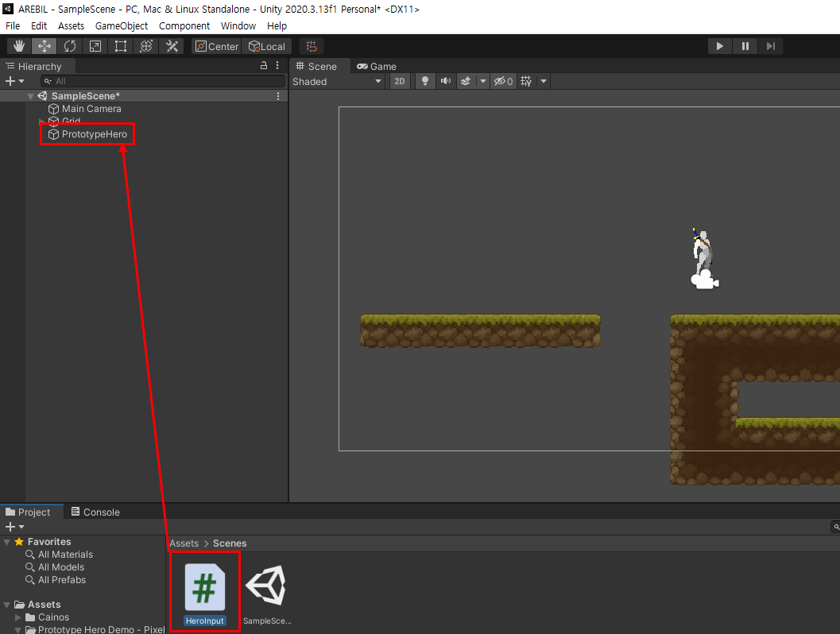The width and height of the screenshot is (840, 634).
Task: Expand the Grid object
Action: click(42, 121)
